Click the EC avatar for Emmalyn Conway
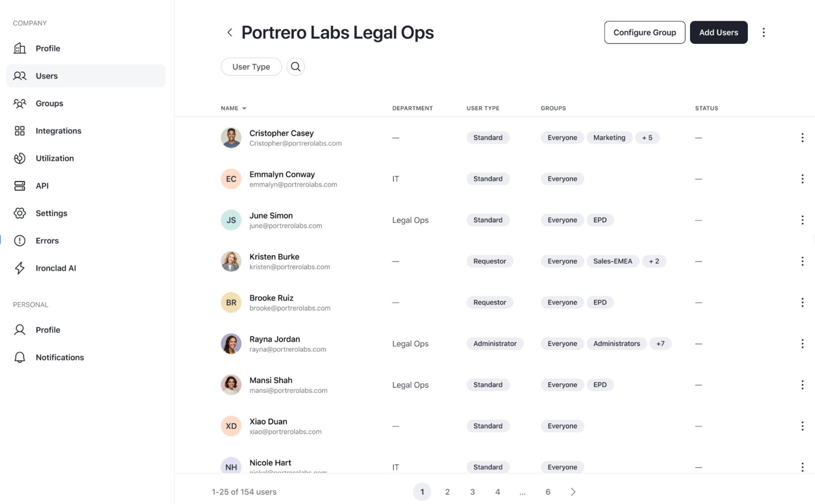The width and height of the screenshot is (815, 504). (x=231, y=179)
